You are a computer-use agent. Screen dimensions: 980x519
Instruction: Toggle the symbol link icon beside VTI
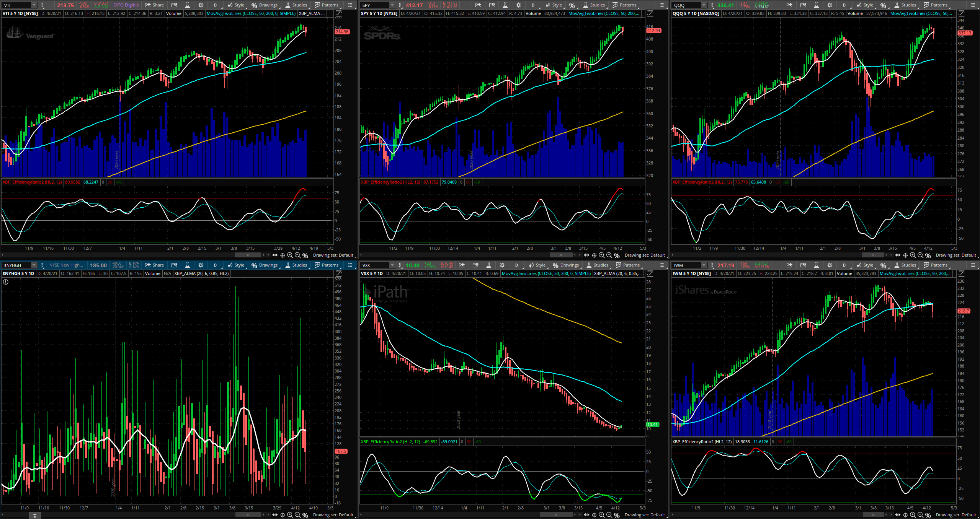(42, 5)
